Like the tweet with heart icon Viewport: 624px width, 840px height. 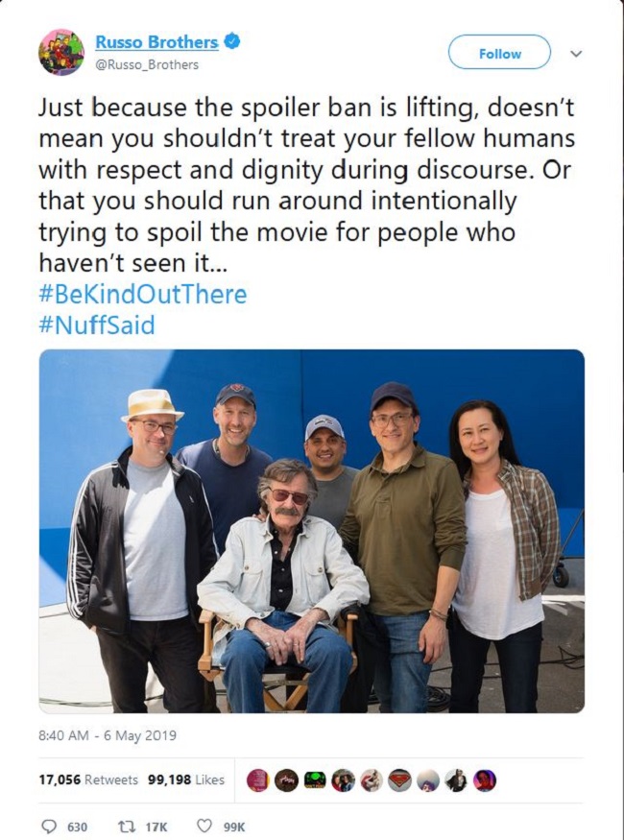[x=204, y=826]
